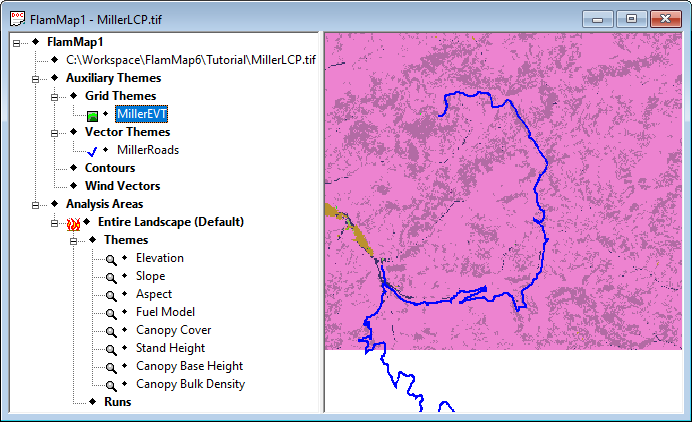Select the Canopy Base Height theme
This screenshot has height=422, width=692.
(x=189, y=366)
